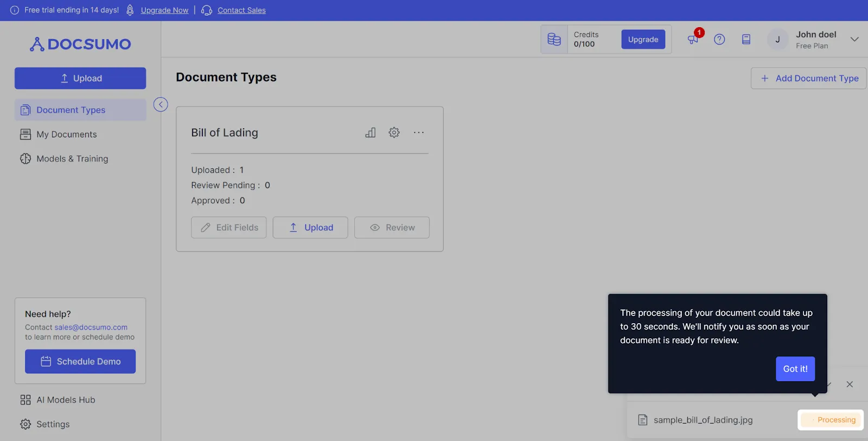Open the Document Types sidebar item
The image size is (868, 441).
point(80,110)
